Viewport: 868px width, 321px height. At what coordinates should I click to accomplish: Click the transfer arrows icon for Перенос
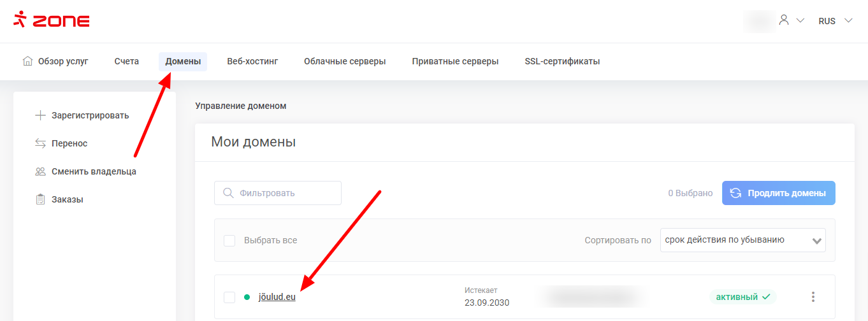(x=40, y=143)
